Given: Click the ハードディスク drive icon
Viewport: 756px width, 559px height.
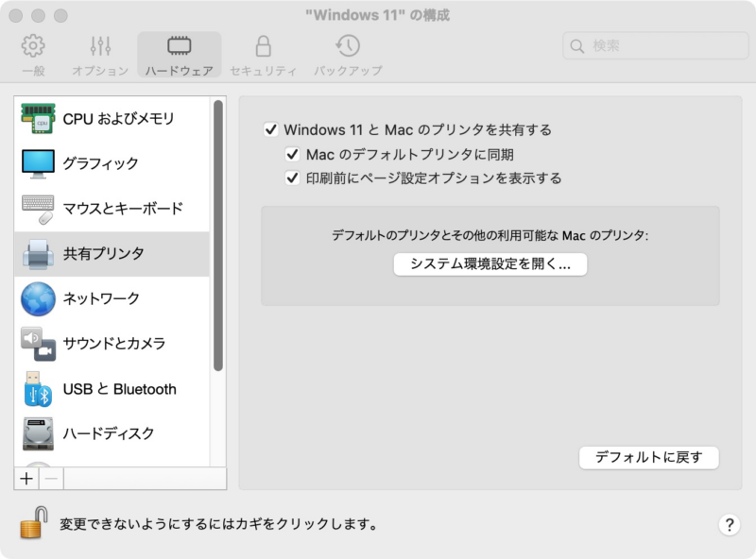Looking at the screenshot, I should (x=38, y=433).
